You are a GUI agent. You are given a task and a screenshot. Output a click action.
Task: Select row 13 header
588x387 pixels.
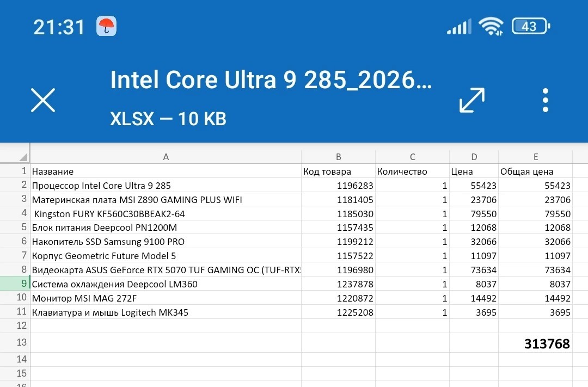pos(15,342)
